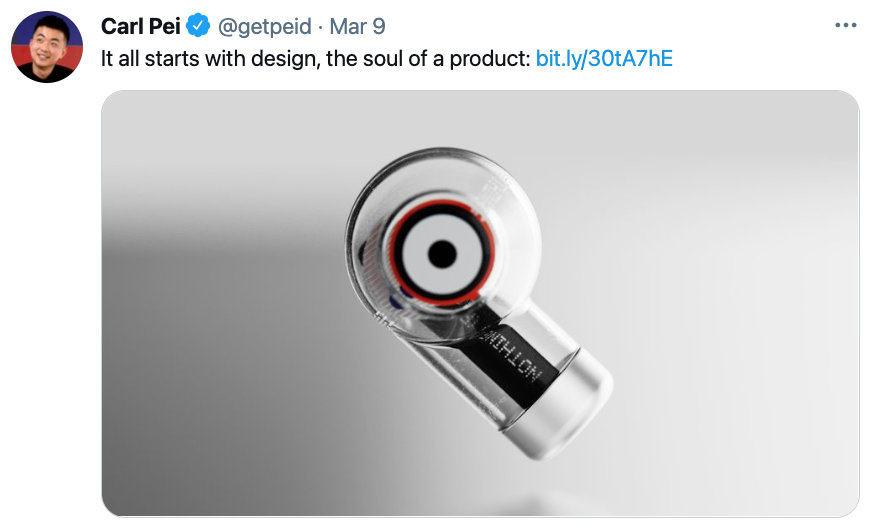Open the @getpeid handle link
Viewport: 876px width, 527px height.
pyautogui.click(x=264, y=26)
